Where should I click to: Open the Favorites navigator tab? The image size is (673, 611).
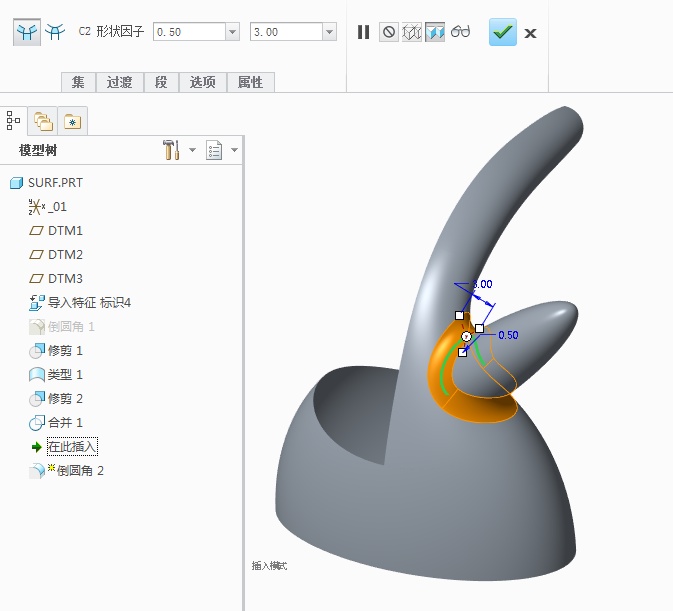point(72,121)
